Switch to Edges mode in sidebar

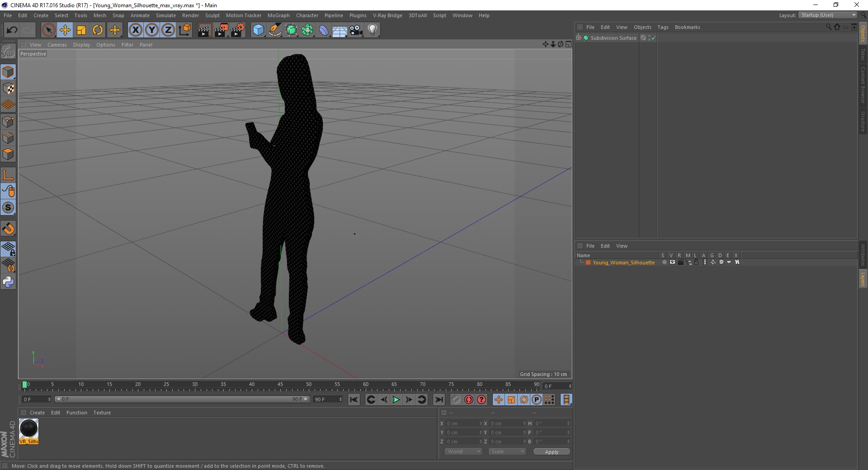(x=8, y=138)
